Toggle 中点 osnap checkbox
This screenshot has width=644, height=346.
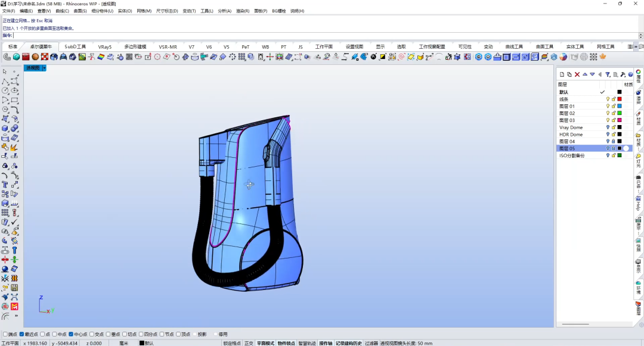pyautogui.click(x=55, y=334)
